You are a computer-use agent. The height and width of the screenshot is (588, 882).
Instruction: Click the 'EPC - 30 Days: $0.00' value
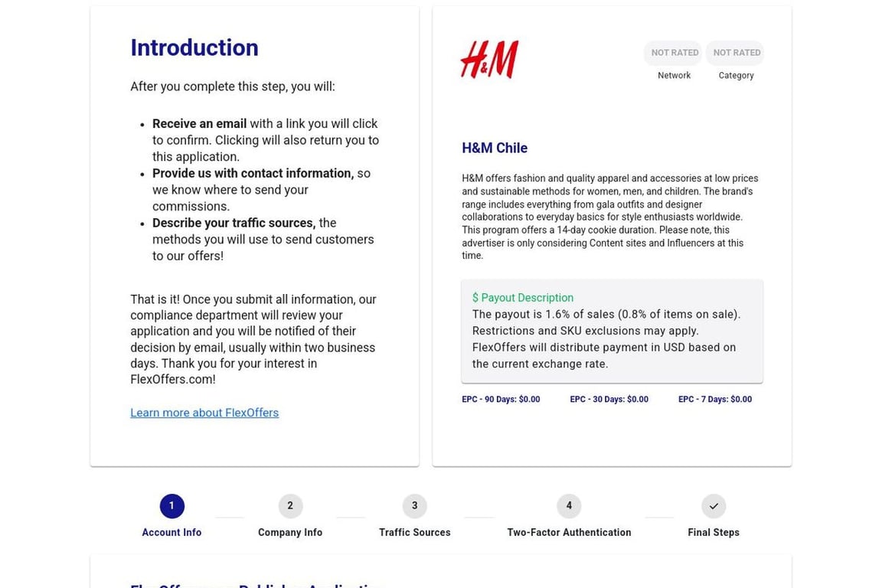[x=609, y=399]
